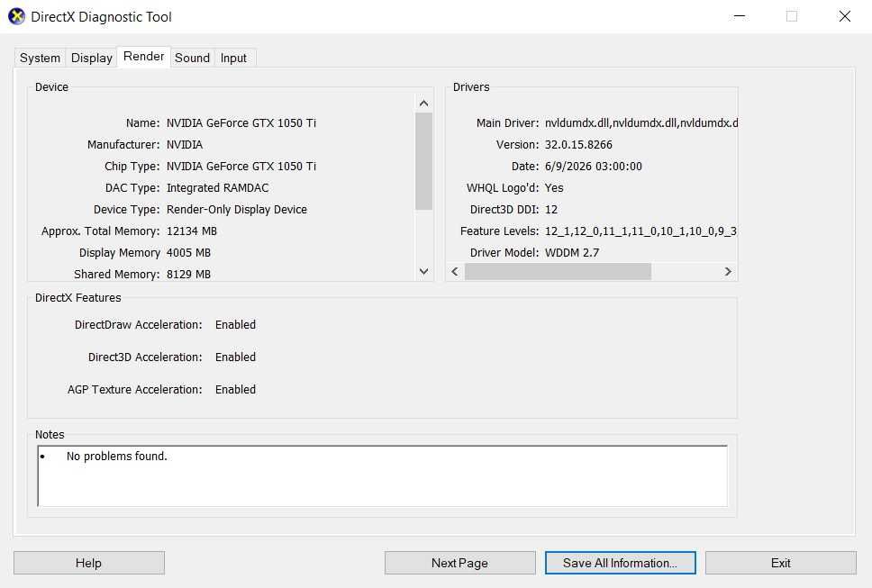
Task: Select the Render tab
Action: [x=143, y=57]
